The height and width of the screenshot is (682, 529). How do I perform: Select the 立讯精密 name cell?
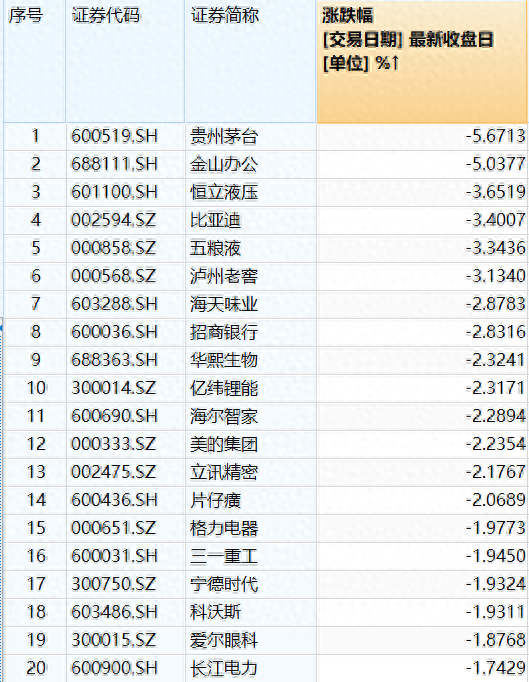pos(251,472)
